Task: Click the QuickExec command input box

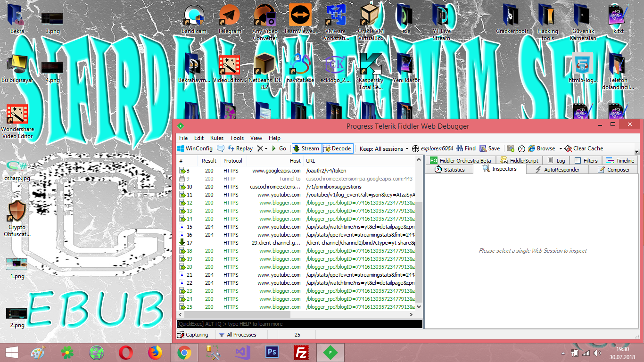Action: pyautogui.click(x=299, y=324)
